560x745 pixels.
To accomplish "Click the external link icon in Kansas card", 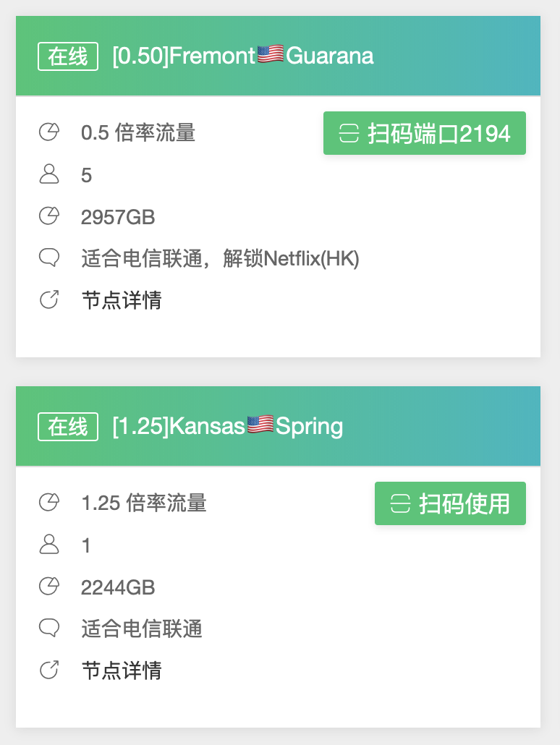I will pos(48,670).
